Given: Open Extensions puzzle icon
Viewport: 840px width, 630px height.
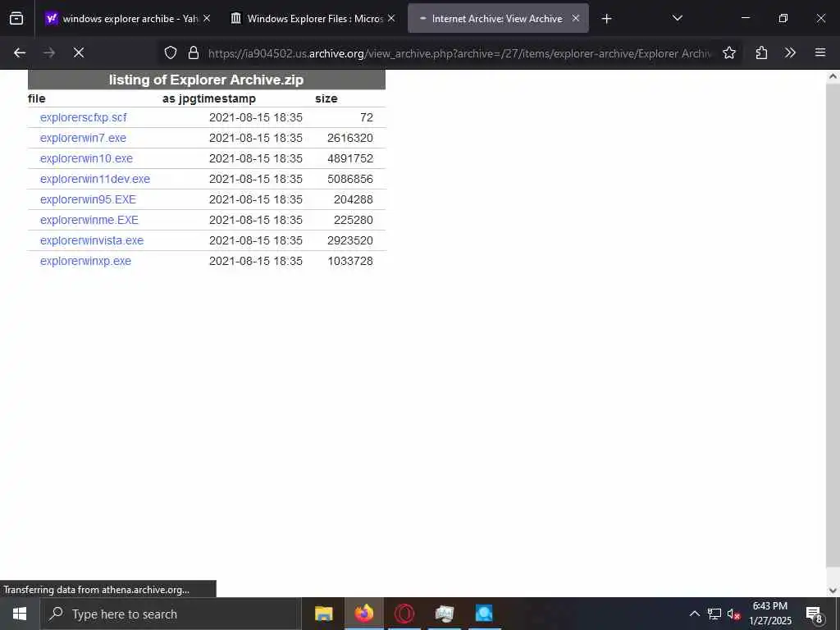Looking at the screenshot, I should click(x=761, y=52).
